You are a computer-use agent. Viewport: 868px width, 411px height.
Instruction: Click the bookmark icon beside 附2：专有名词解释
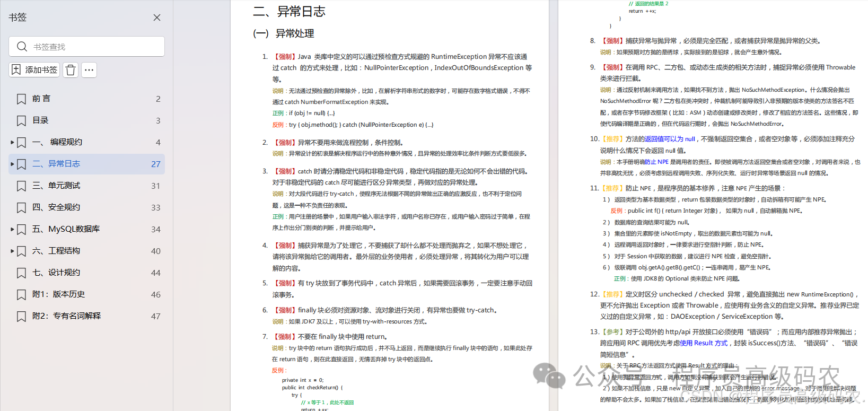[21, 317]
